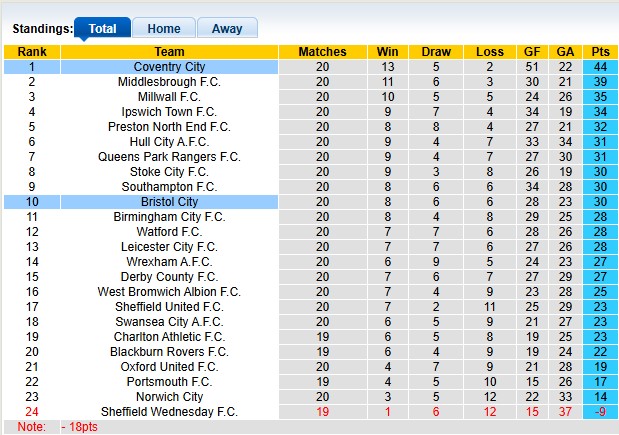Image resolution: width=619 pixels, height=435 pixels.
Task: Open Queens Park Rangers F.C. page
Action: [x=169, y=157]
